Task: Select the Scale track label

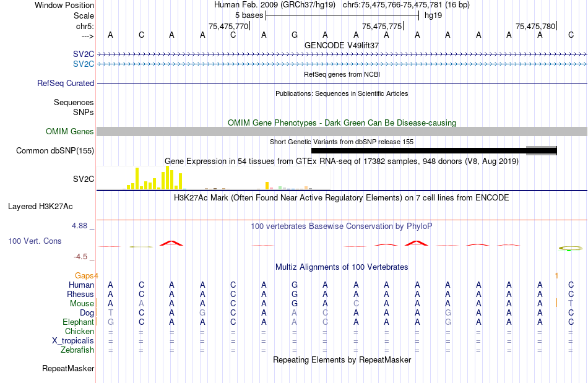Action: pos(84,15)
